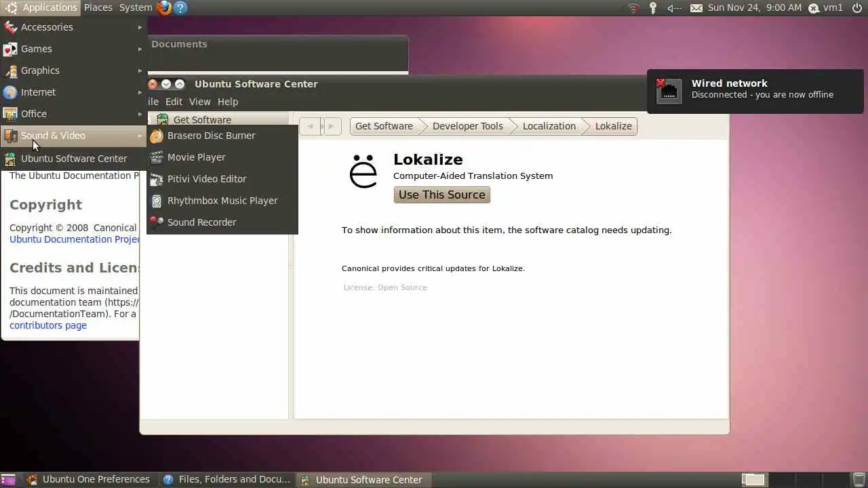Screen dimensions: 868x488
Task: Click the vm1 user menu
Action: [x=826, y=7]
